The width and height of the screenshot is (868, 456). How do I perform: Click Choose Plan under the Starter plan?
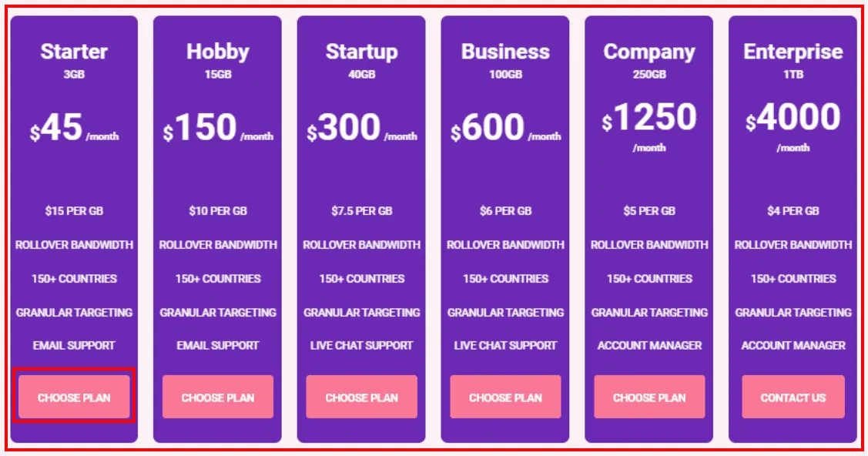tap(74, 397)
